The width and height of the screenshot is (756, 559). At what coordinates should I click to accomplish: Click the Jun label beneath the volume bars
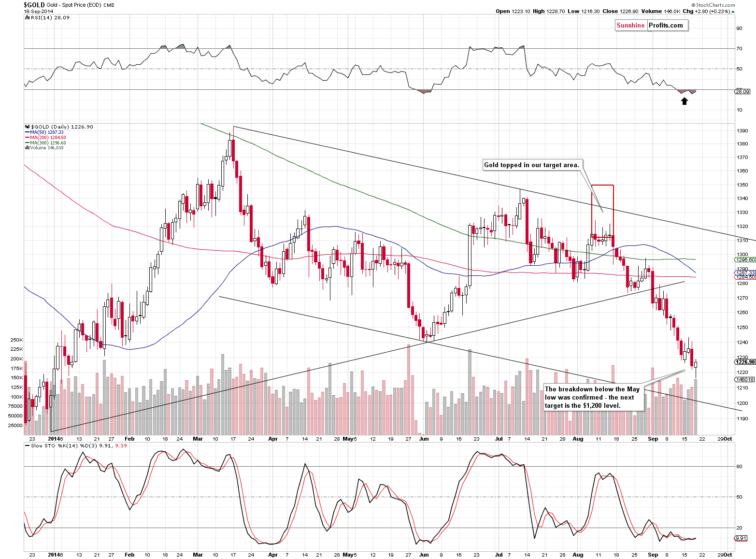424,439
